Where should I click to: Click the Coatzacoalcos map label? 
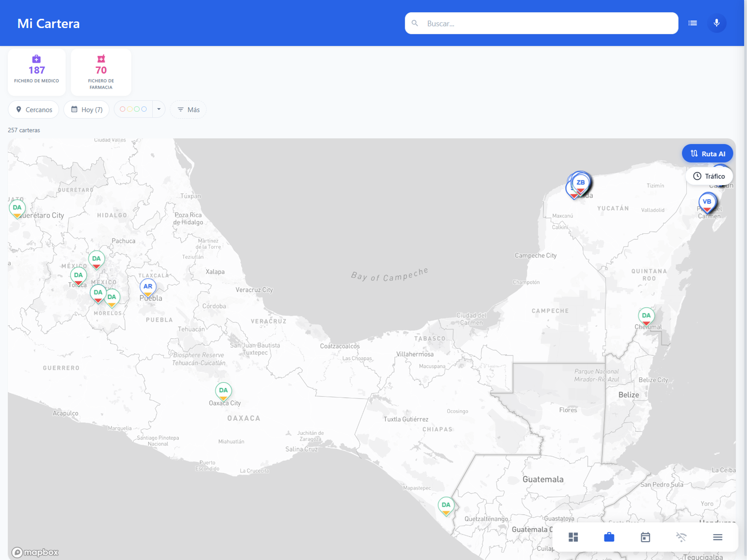[x=340, y=346]
